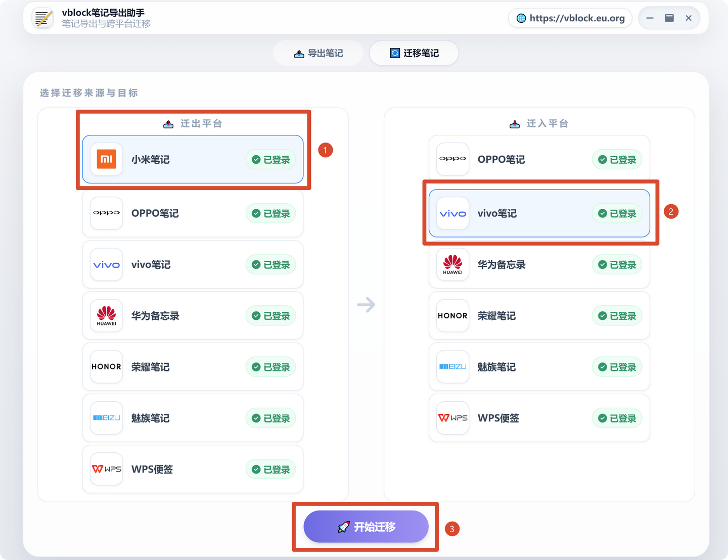Choose WPS便签 in the 迁入平台 list
728x560 pixels.
point(539,418)
